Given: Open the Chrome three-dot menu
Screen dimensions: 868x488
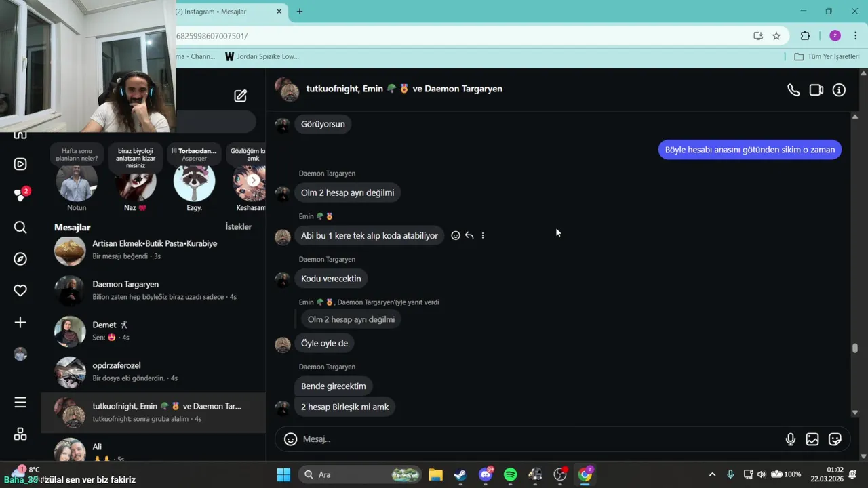Looking at the screenshot, I should tap(855, 36).
